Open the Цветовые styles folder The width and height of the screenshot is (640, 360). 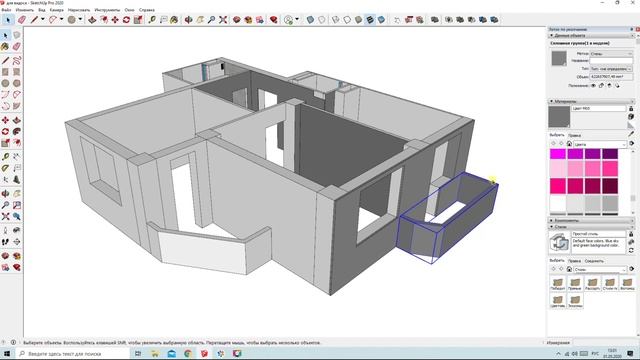[x=558, y=301]
